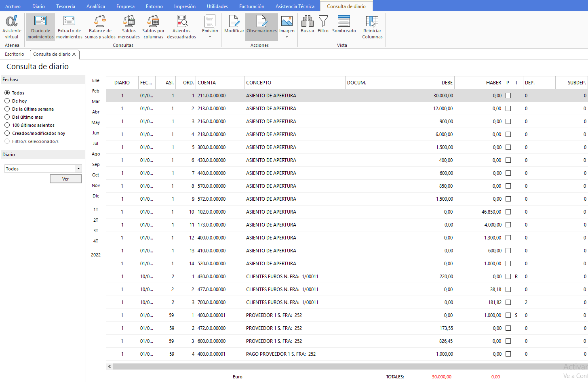Filter by month Ene
Screen dimensions: 588x382
pos(96,80)
